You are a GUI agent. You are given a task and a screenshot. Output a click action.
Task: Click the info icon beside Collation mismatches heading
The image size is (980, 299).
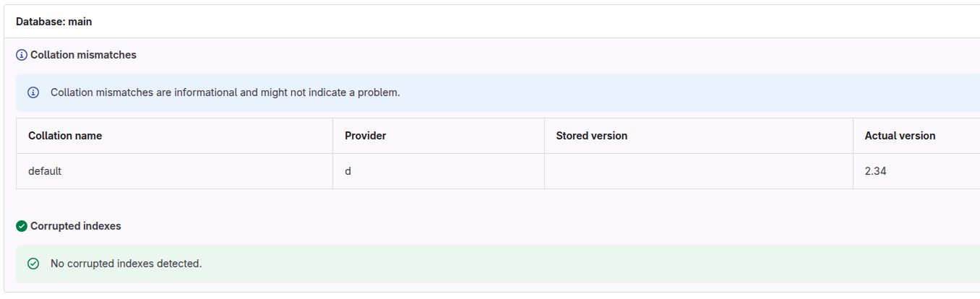click(22, 55)
